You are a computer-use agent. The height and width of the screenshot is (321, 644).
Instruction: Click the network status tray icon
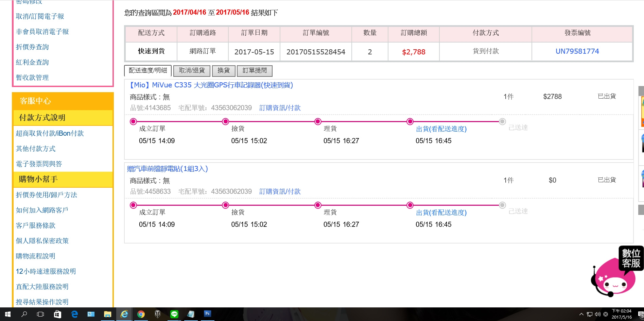coord(589,314)
